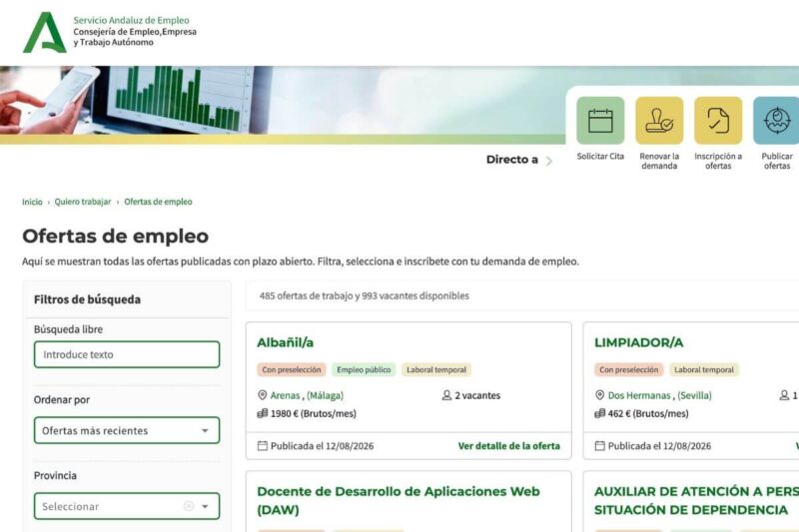The width and height of the screenshot is (799, 532).
Task: Open Ver detalle de la oferta for Albañil/a
Action: [508, 446]
